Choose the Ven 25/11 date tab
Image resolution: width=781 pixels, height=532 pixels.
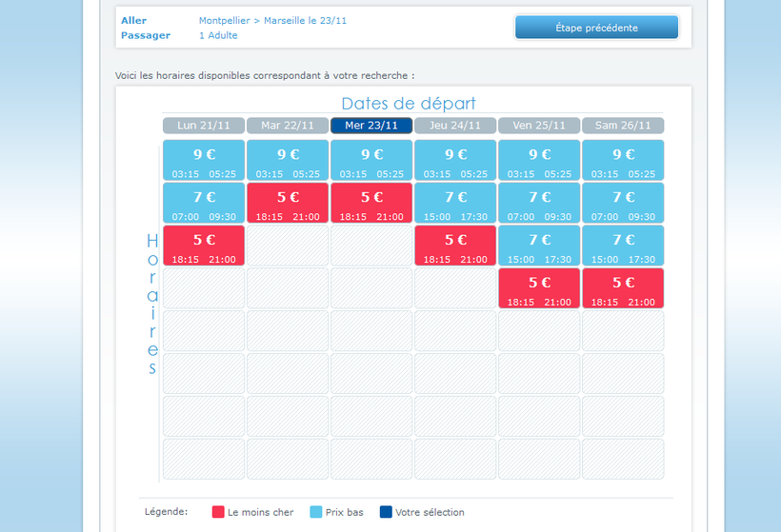[539, 126]
